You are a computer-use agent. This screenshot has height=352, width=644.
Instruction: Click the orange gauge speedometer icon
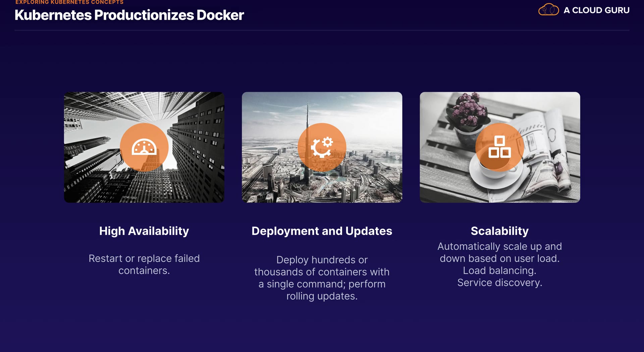[144, 147]
